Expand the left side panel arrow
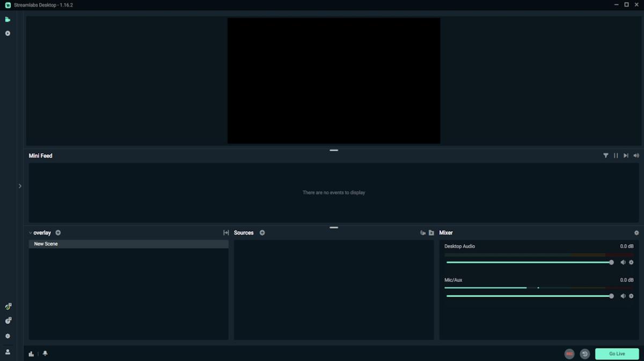 pyautogui.click(x=20, y=186)
